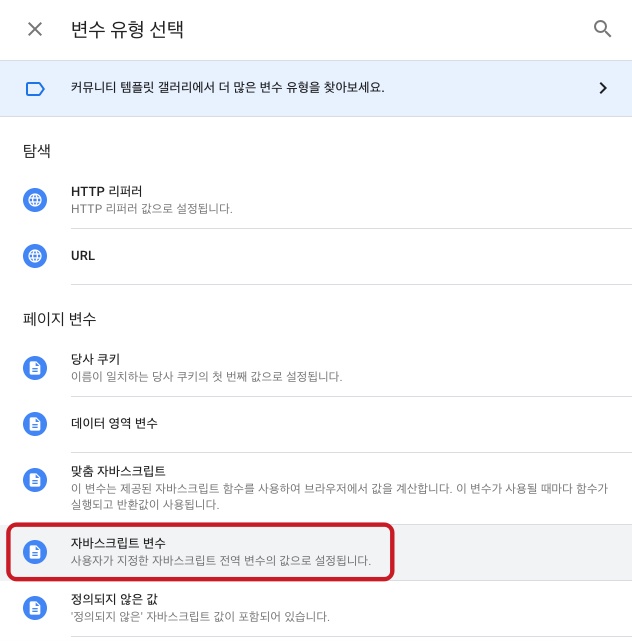The height and width of the screenshot is (641, 632).
Task: Click the HTTP 리퍼러 description text
Action: pos(152,209)
